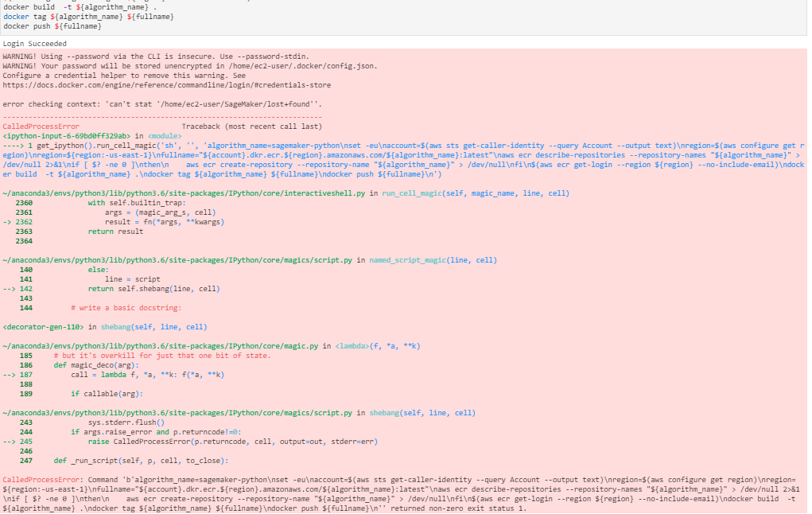Click 'run_cell_magic(self, magic_name, line, cell)'
Viewport: 812px width, 514px height.
point(476,193)
